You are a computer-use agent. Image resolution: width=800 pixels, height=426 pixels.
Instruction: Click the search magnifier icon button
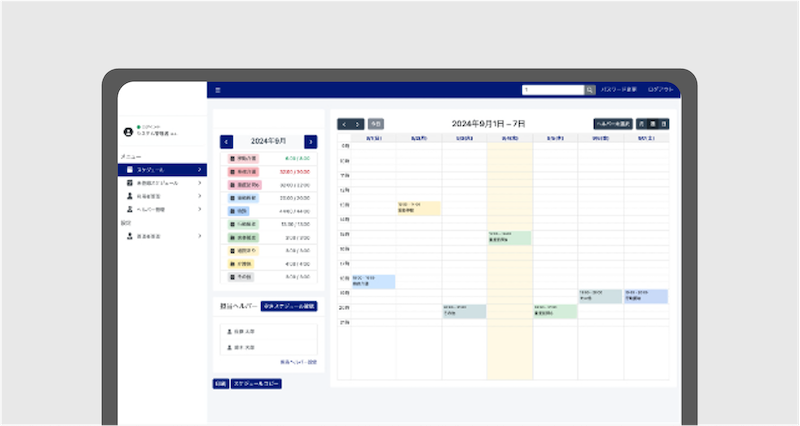point(590,90)
